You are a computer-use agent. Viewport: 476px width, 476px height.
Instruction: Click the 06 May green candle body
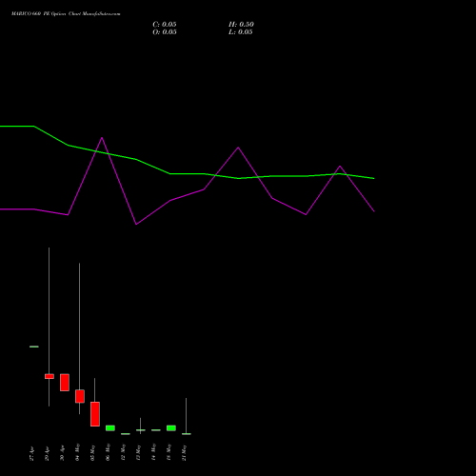coord(110,428)
